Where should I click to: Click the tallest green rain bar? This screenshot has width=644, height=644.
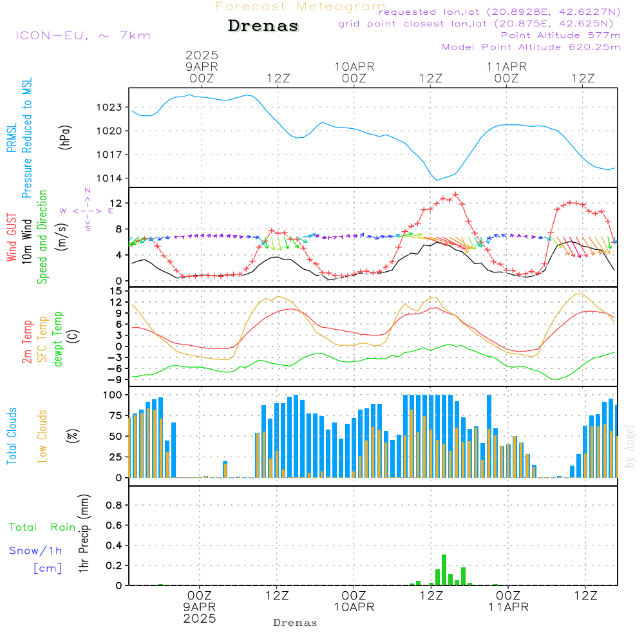[444, 570]
